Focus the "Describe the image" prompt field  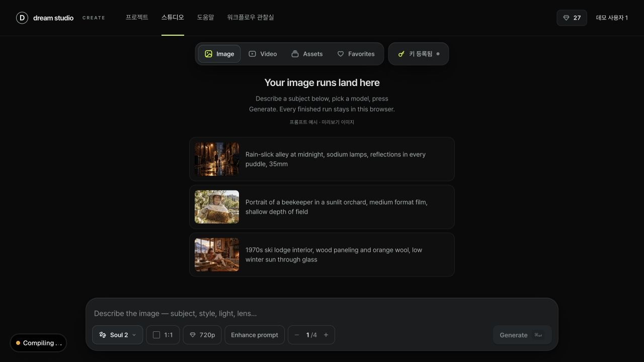pos(322,313)
